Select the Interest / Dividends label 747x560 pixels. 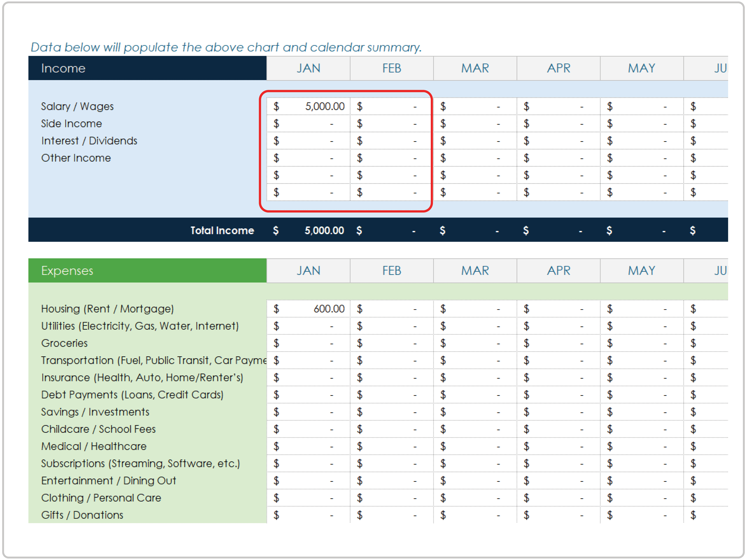pyautogui.click(x=89, y=141)
